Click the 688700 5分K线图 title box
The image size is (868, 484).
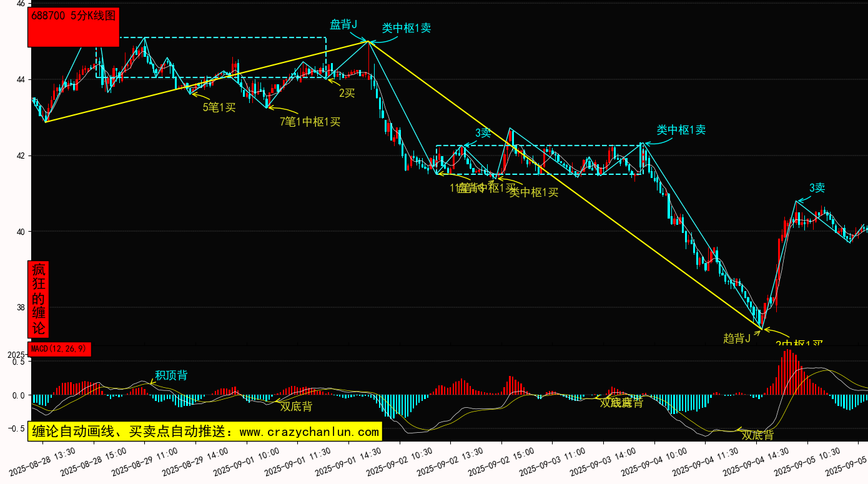[x=74, y=27]
